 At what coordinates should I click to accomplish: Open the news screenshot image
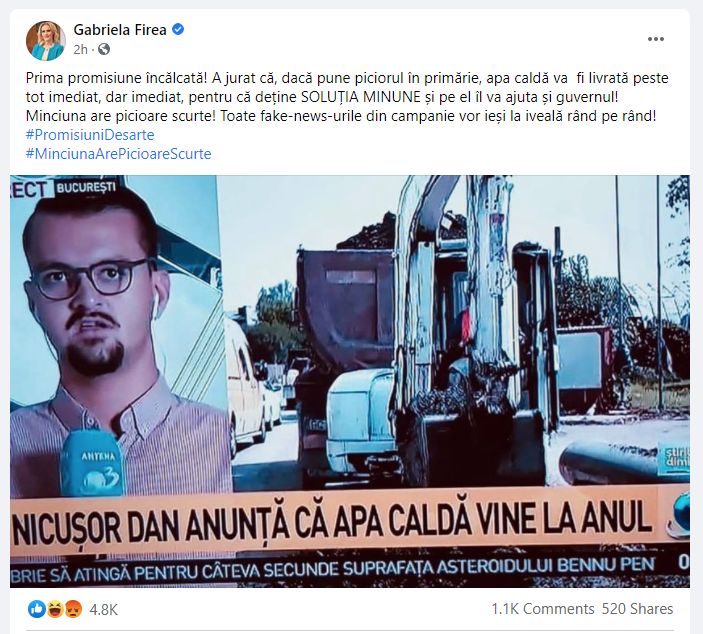350,381
